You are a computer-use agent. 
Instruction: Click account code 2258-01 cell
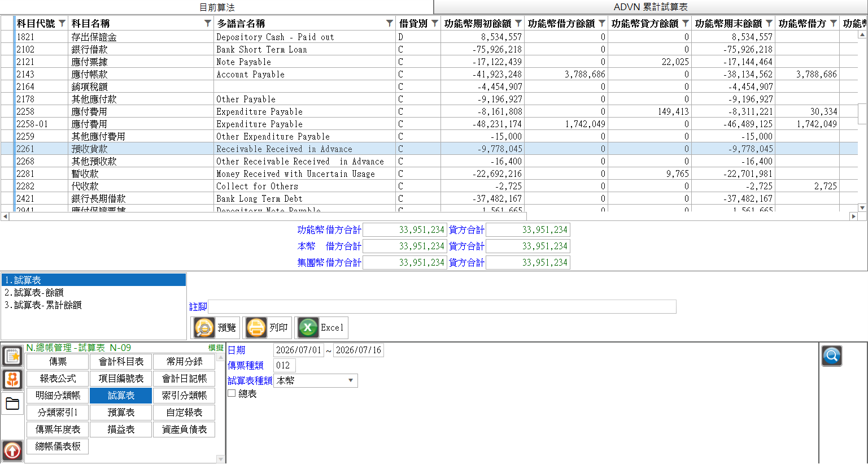(x=41, y=124)
